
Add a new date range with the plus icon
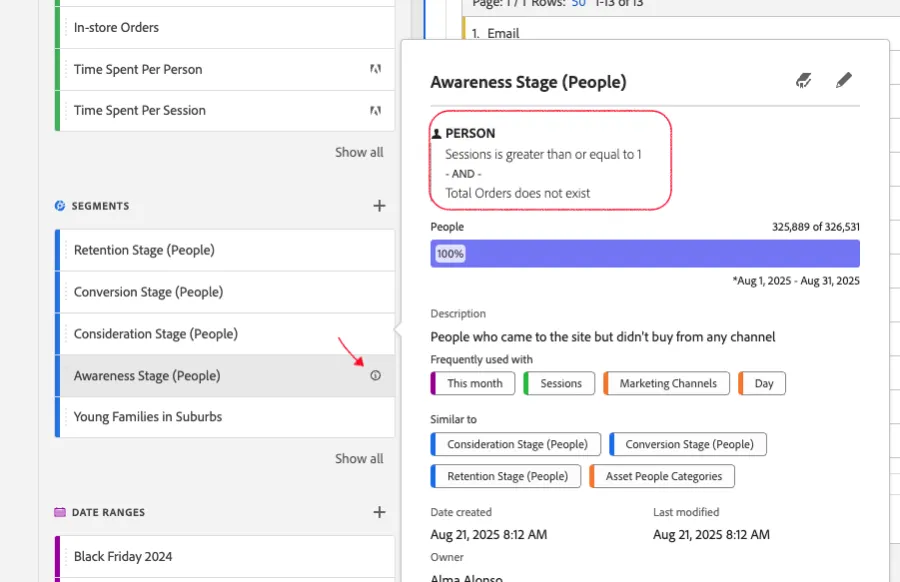[x=379, y=512]
